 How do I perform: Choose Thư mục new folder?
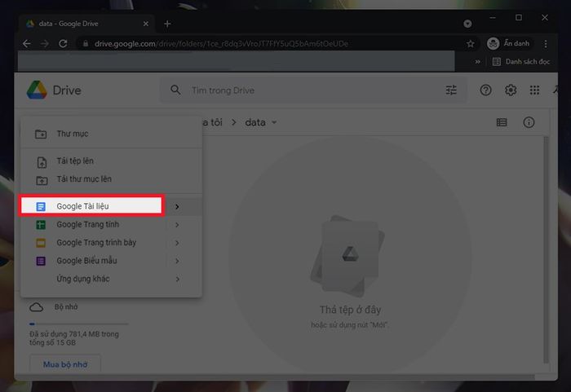[111, 134]
